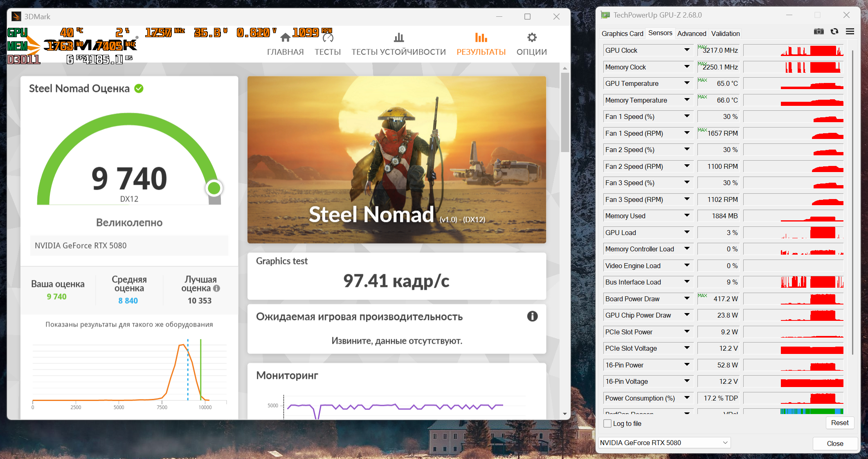
Task: Click the Close button in GPU-Z
Action: tap(834, 443)
